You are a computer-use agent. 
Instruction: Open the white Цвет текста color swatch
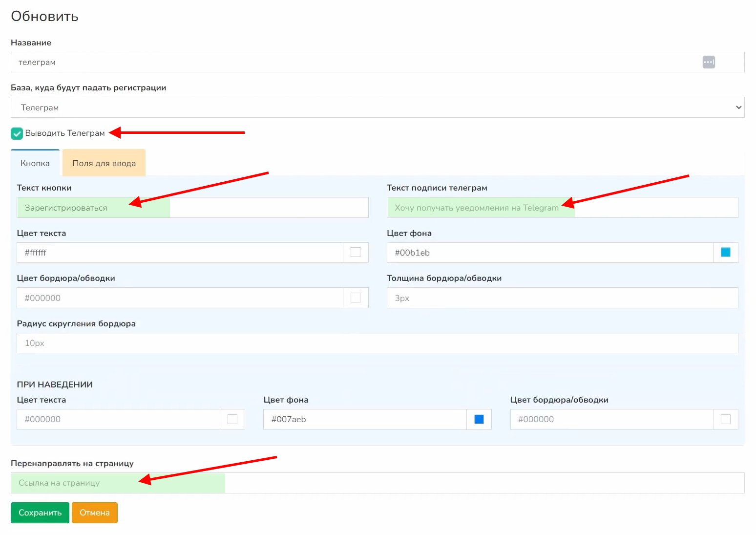tap(356, 253)
